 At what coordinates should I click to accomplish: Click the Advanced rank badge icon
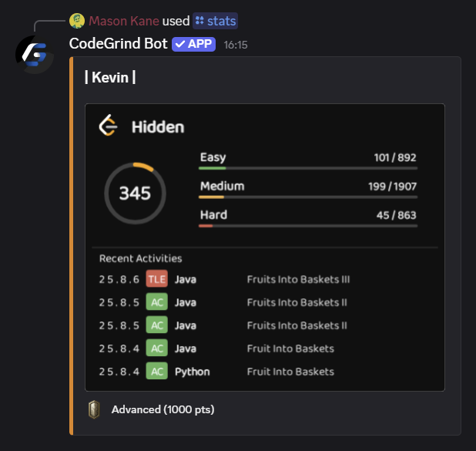pos(95,409)
